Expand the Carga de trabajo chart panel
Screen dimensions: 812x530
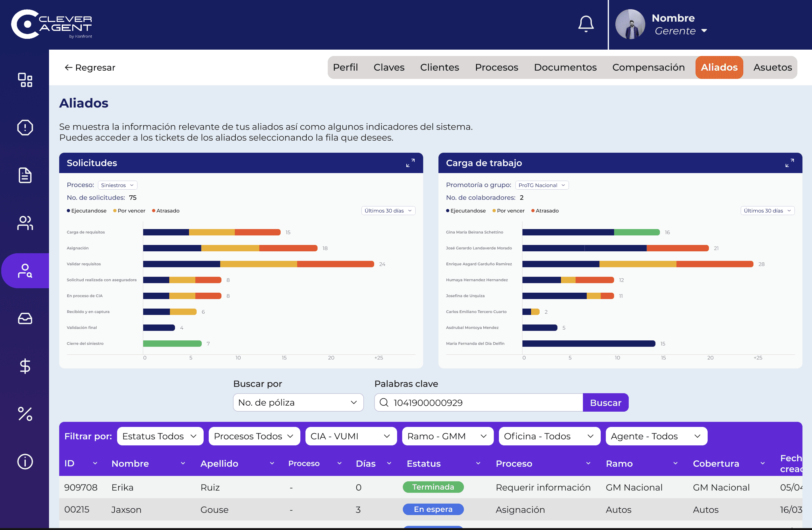tap(789, 163)
